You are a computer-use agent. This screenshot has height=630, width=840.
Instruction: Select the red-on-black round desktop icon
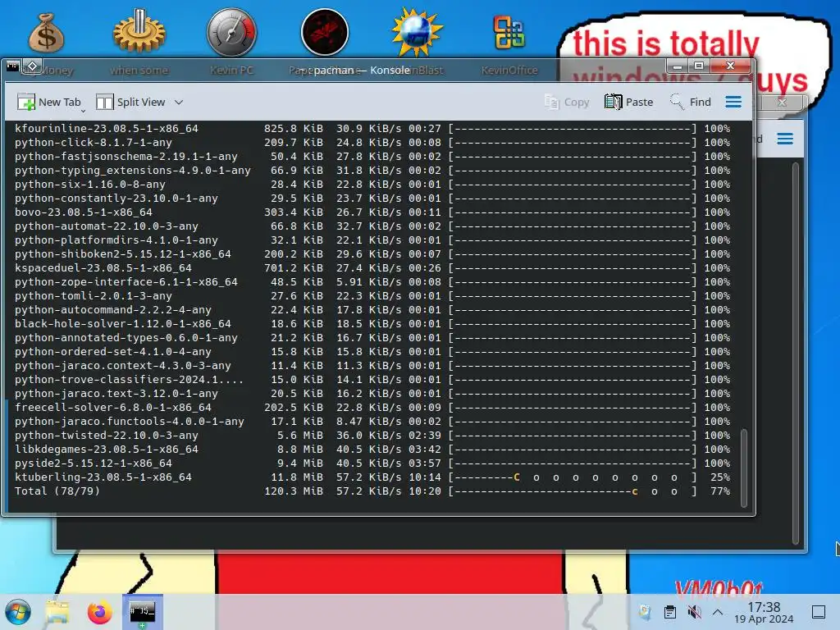(x=325, y=32)
